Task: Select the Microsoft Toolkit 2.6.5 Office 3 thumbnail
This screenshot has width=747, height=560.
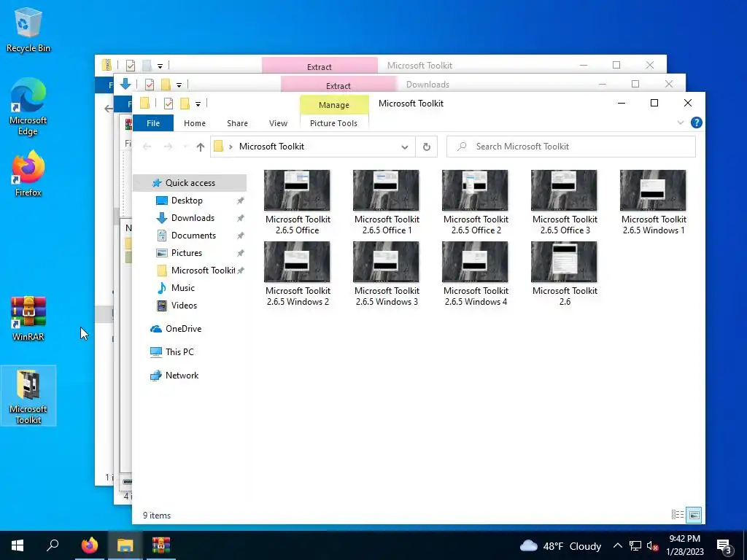Action: [x=564, y=190]
